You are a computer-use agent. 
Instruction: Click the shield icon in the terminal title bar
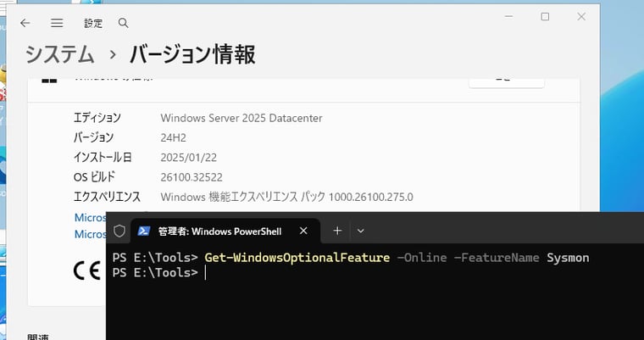click(119, 231)
